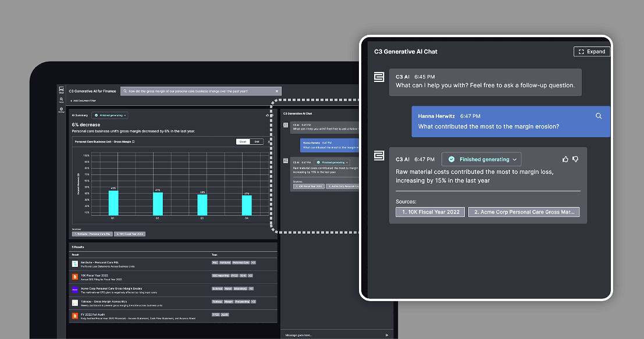Open source '2. Acme Corp Personal Care Gross Mar...' in enlarged chat
This screenshot has width=644, height=339.
click(524, 212)
